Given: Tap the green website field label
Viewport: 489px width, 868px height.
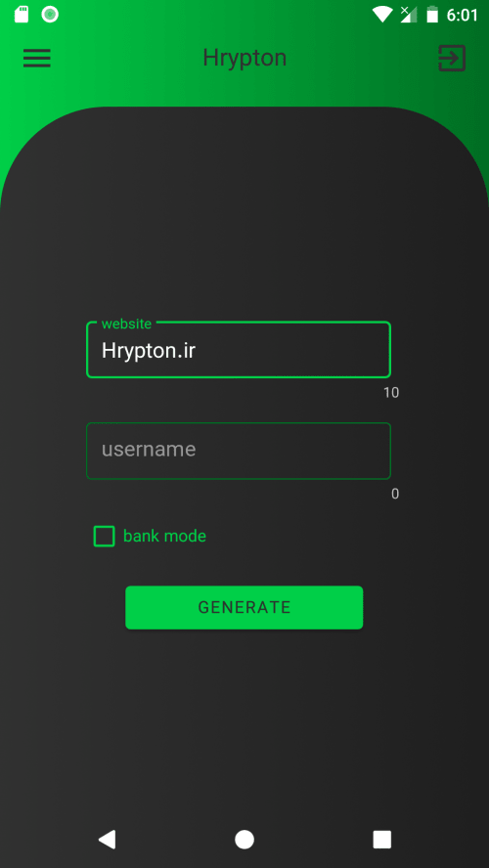Looking at the screenshot, I should tap(126, 324).
